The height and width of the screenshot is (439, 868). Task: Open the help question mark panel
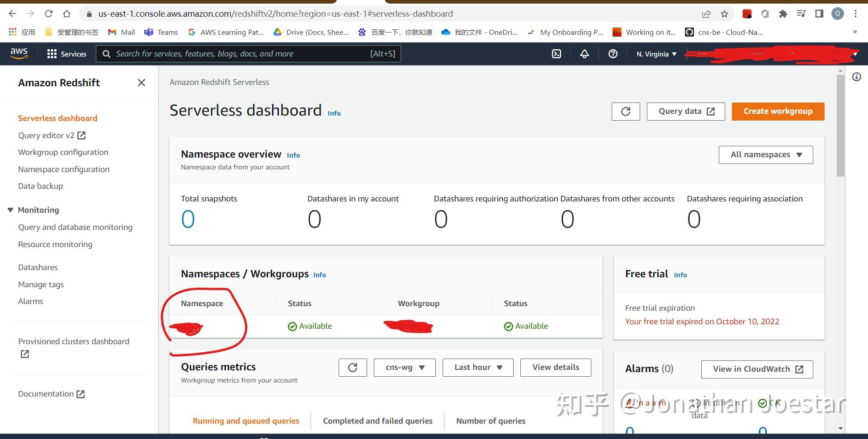(x=613, y=54)
